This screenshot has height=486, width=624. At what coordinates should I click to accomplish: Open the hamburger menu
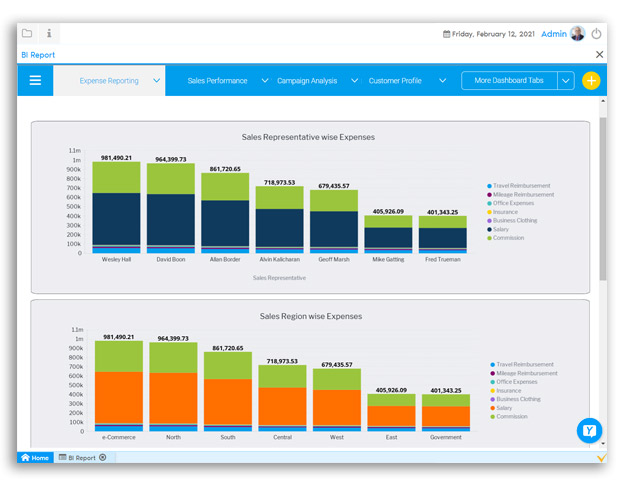coord(35,80)
